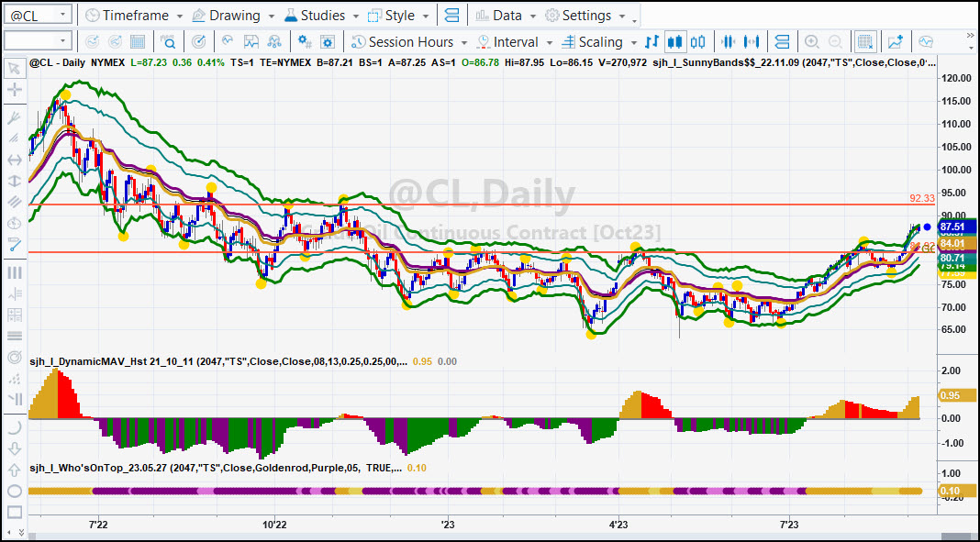Click the stacked panels icon after bar-spacing icons
980x542 pixels.
(782, 42)
